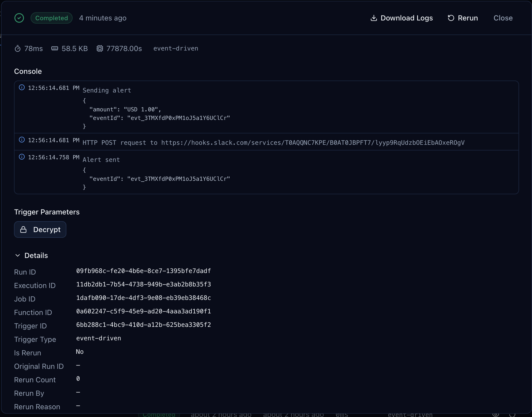Click Download Logs
Viewport: 532px width, 417px height.
coord(407,18)
